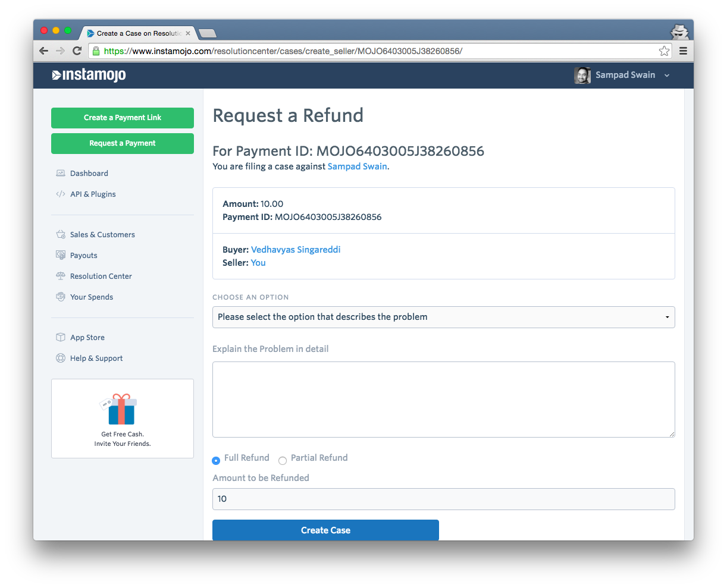Click the browser forward arrow
This screenshot has width=727, height=588.
[60, 51]
